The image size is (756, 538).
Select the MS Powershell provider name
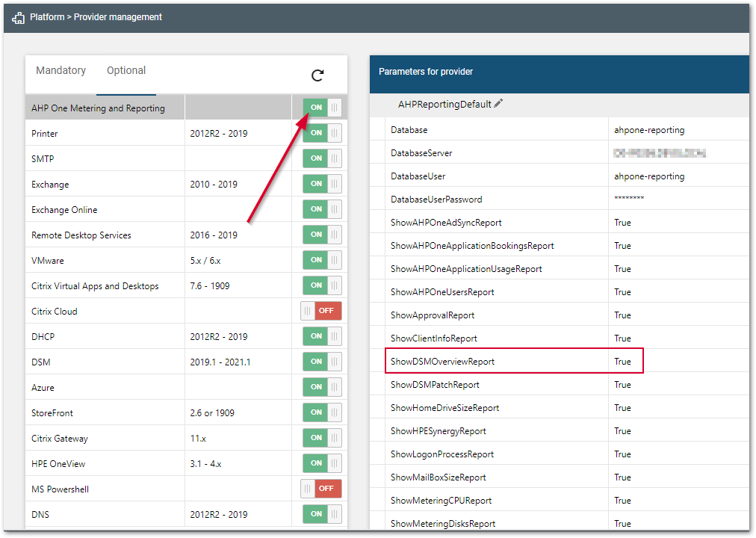tap(60, 489)
